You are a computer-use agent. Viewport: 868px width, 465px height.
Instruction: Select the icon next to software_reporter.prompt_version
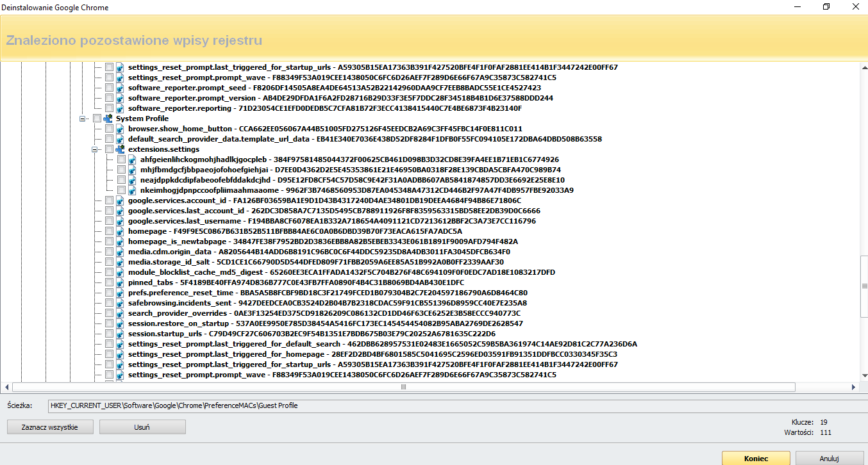point(120,98)
